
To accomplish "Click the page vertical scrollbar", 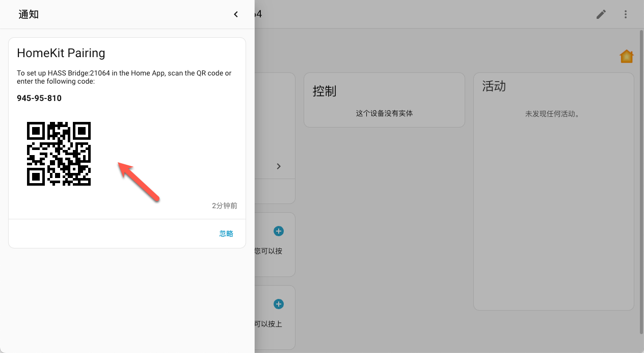I will (x=641, y=182).
